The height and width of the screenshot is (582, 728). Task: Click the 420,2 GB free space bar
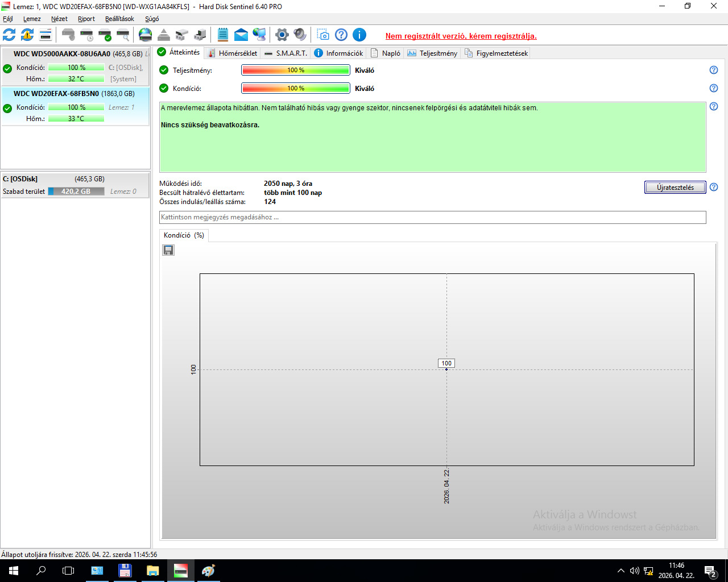point(76,192)
